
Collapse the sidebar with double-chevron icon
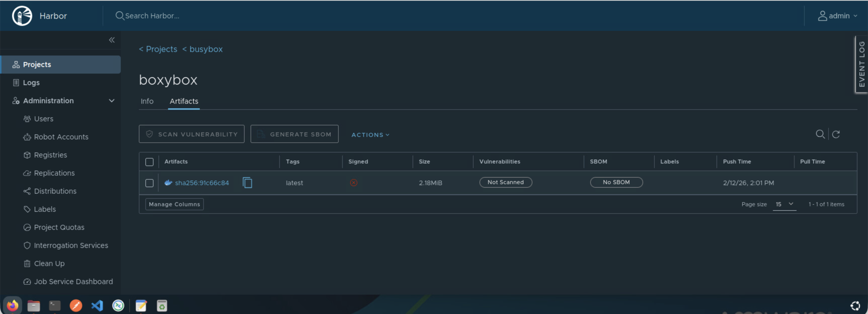tap(112, 40)
